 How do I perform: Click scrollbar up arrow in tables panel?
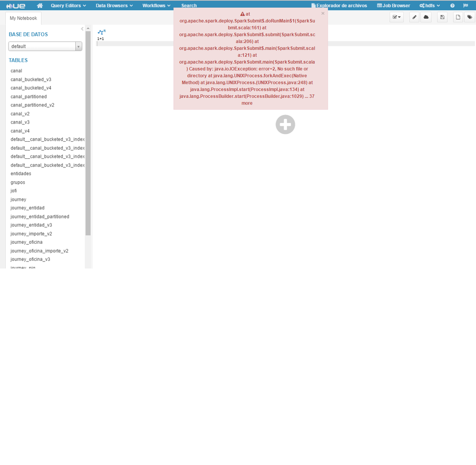[x=88, y=28]
